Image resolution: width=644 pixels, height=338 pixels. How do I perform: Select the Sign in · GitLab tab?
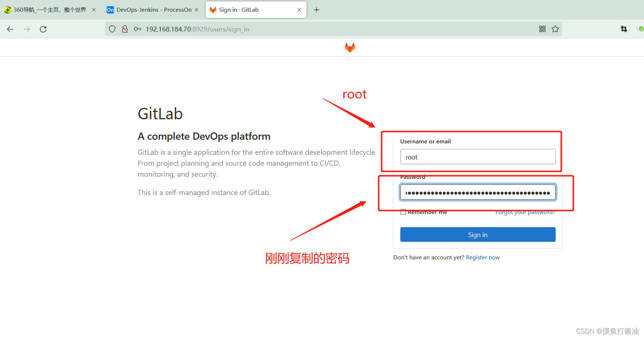256,10
